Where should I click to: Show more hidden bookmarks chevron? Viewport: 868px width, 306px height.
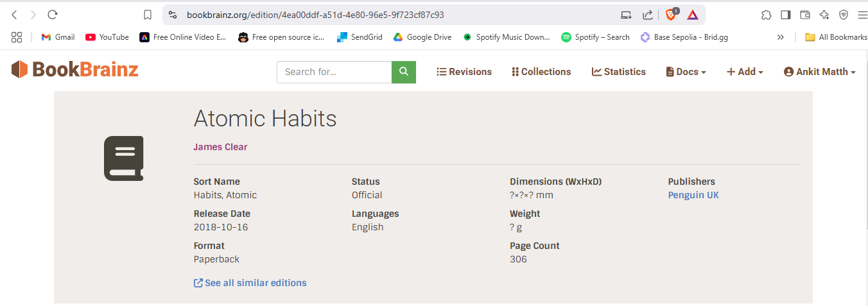point(781,37)
